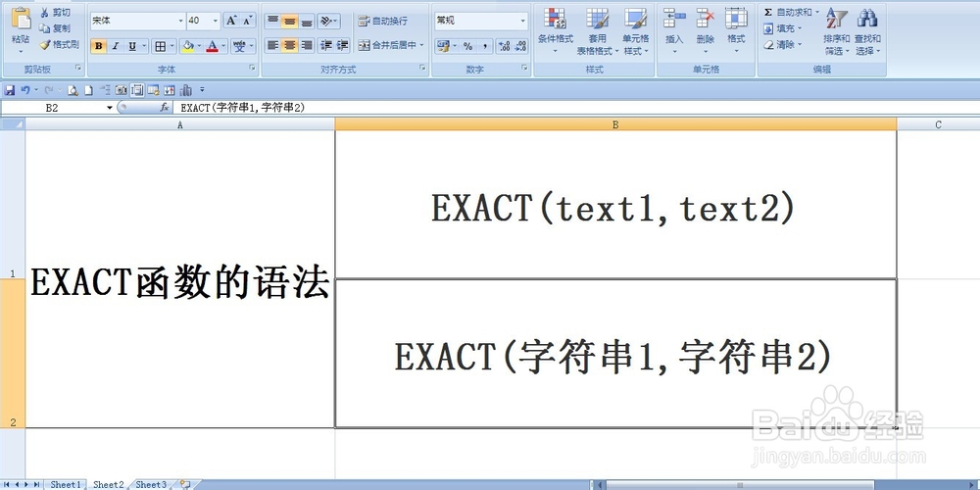980x490 pixels.
Task: Switch to Sheet1 tab
Action: 66,484
